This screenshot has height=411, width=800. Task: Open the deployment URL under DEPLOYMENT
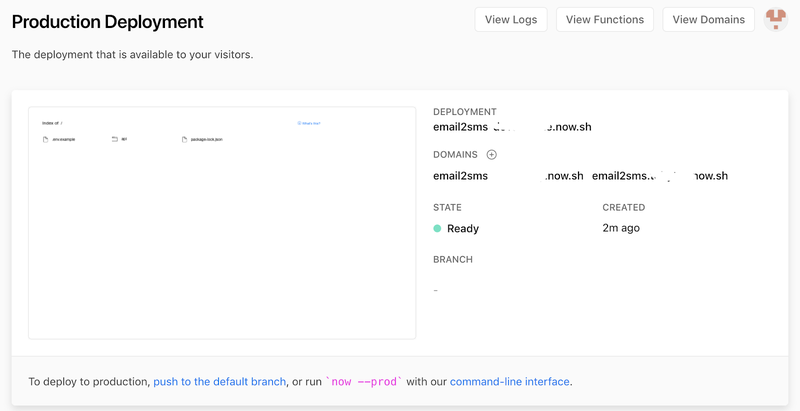(x=512, y=127)
